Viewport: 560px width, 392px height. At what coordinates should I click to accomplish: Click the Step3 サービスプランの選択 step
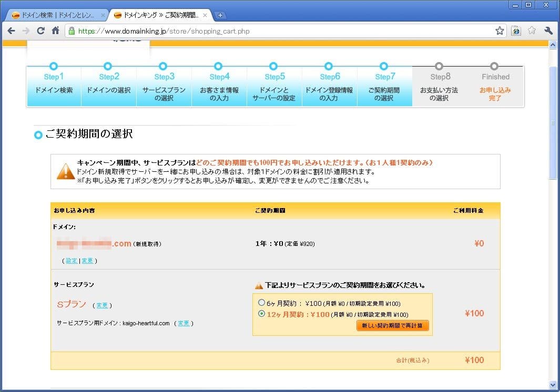pos(164,86)
